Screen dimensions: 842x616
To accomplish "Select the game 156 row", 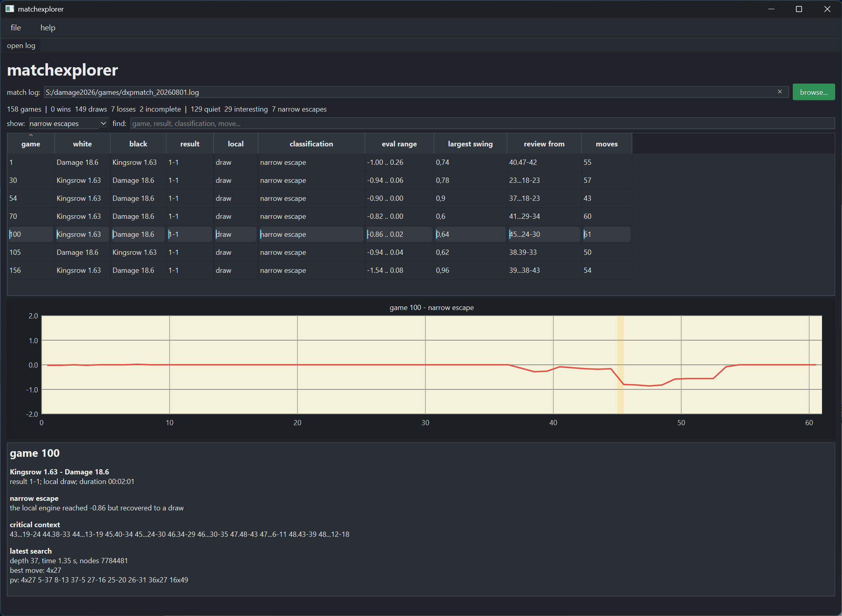I will pyautogui.click(x=319, y=270).
